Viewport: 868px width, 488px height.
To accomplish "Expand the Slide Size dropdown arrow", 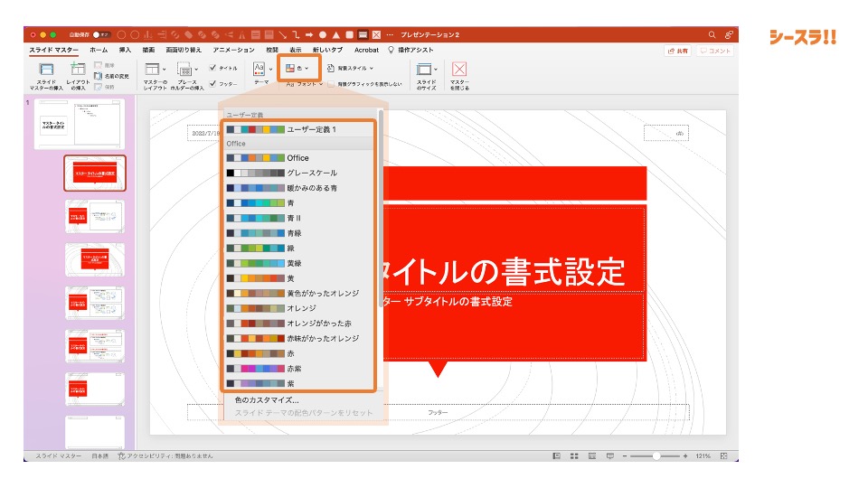I will 436,70.
